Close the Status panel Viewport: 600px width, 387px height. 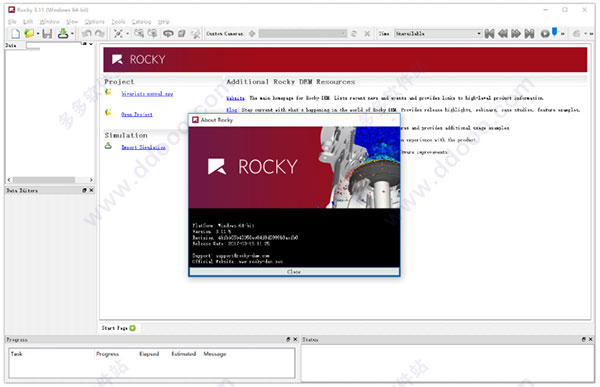pos(590,339)
